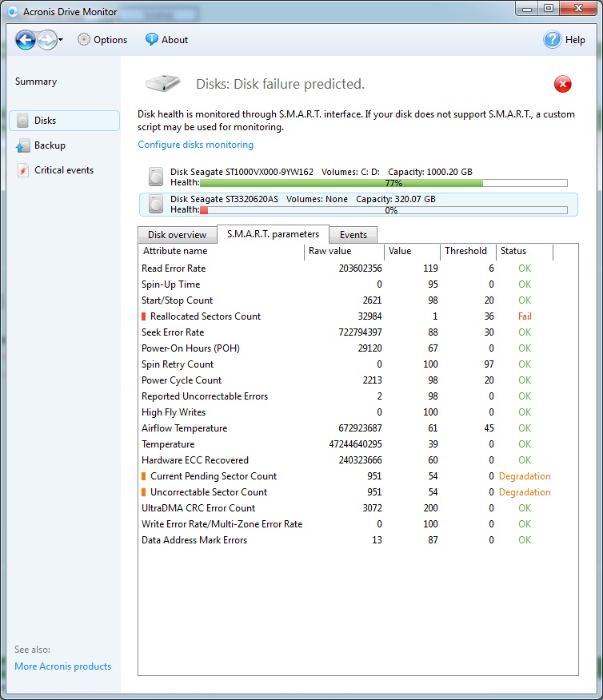
Task: Sort by Attribute name column header
Action: point(221,251)
